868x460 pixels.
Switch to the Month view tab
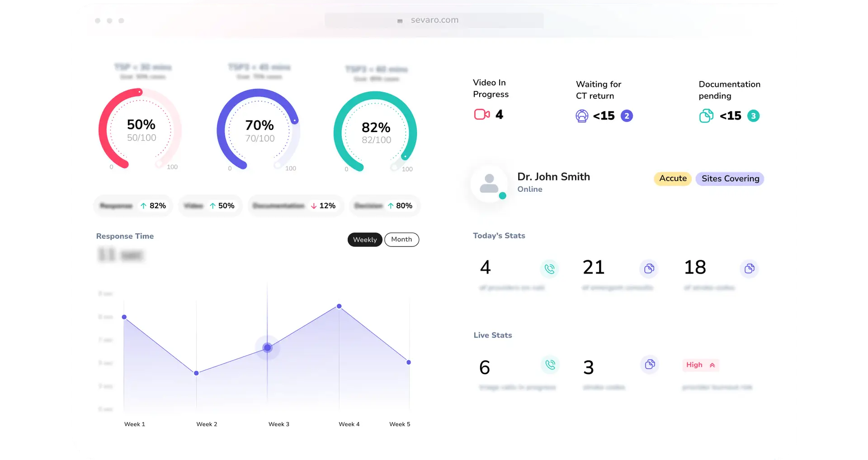(x=401, y=239)
